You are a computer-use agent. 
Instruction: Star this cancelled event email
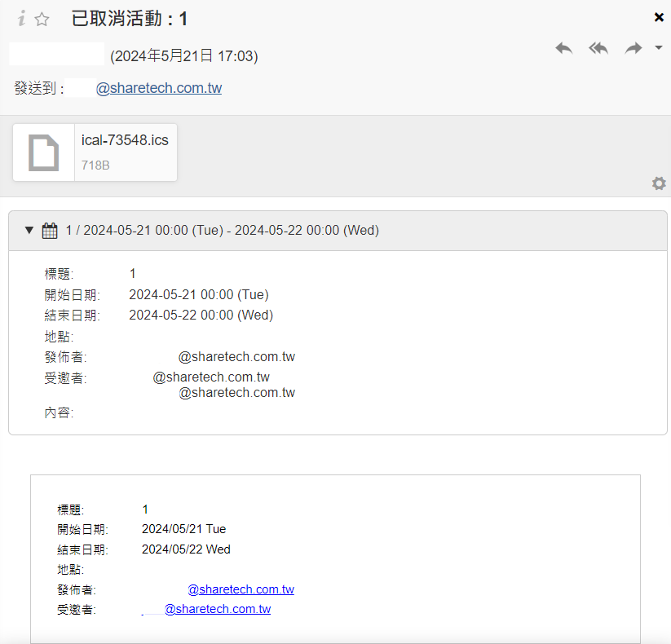[x=42, y=20]
